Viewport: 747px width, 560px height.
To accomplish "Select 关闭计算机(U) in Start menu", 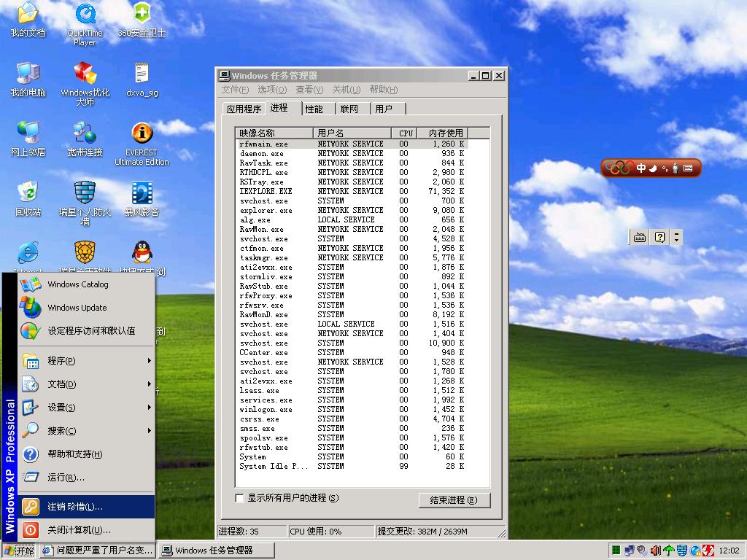I will point(79,530).
